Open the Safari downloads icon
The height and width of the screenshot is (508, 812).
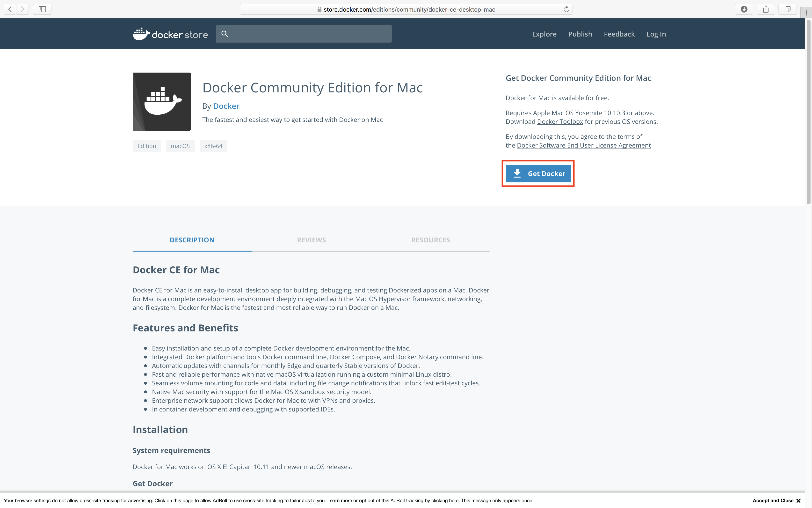tap(744, 9)
